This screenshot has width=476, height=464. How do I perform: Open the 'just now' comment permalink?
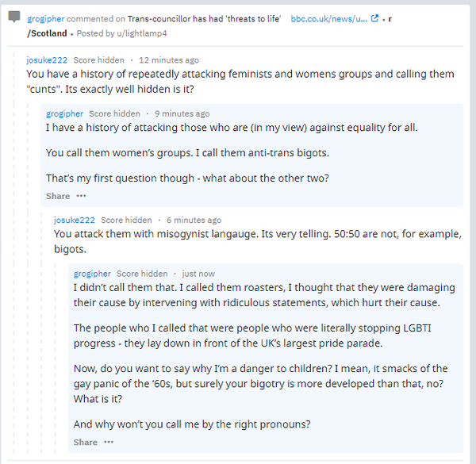[198, 274]
